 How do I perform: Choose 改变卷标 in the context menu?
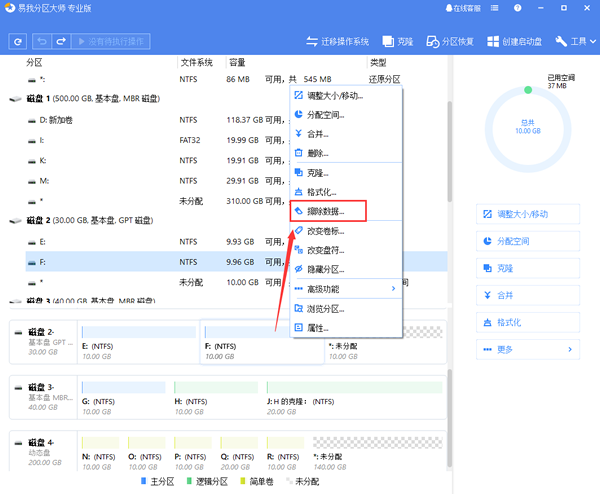coord(346,231)
